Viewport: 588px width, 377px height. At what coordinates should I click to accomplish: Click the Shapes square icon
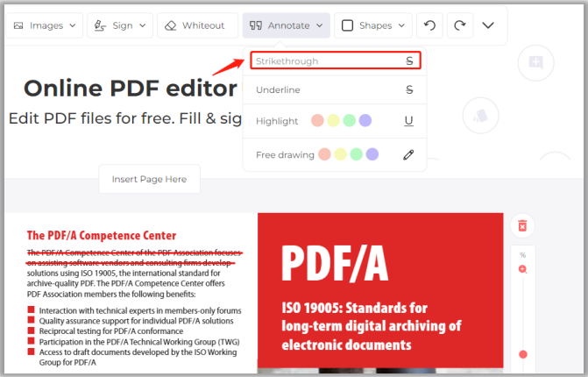[347, 25]
